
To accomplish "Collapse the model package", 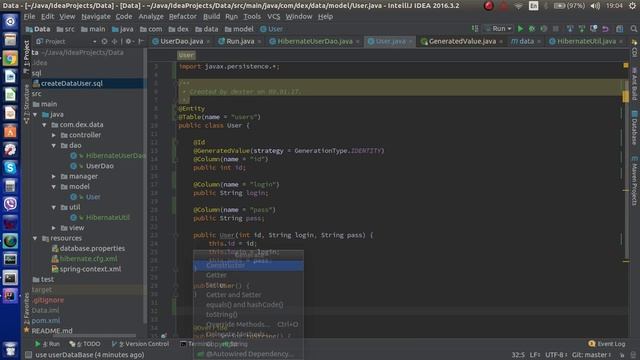I will (x=54, y=187).
